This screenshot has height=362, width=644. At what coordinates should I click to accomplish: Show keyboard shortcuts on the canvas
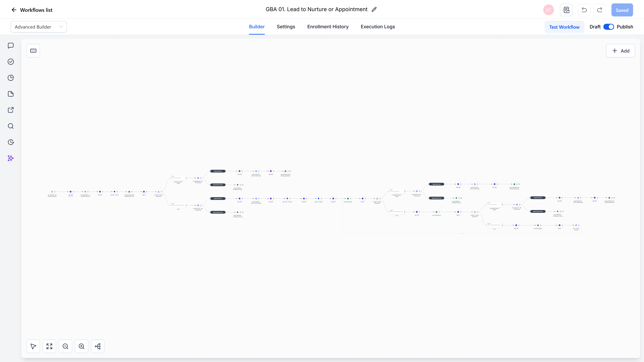[33, 51]
